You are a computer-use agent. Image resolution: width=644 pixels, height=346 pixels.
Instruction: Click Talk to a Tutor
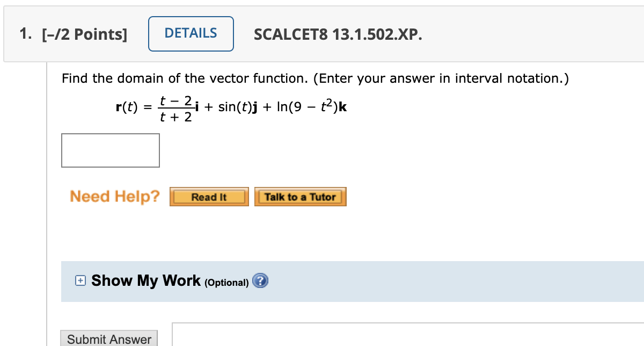300,196
